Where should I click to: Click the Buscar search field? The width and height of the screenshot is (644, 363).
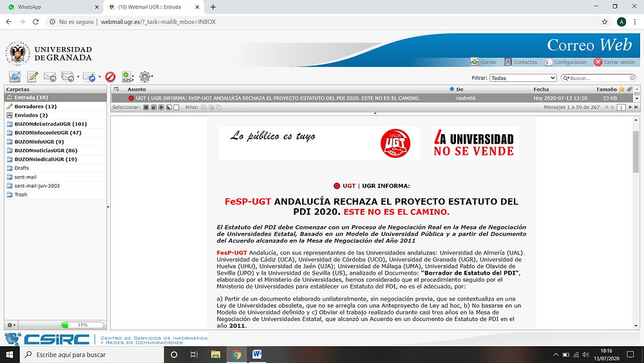[x=599, y=78]
